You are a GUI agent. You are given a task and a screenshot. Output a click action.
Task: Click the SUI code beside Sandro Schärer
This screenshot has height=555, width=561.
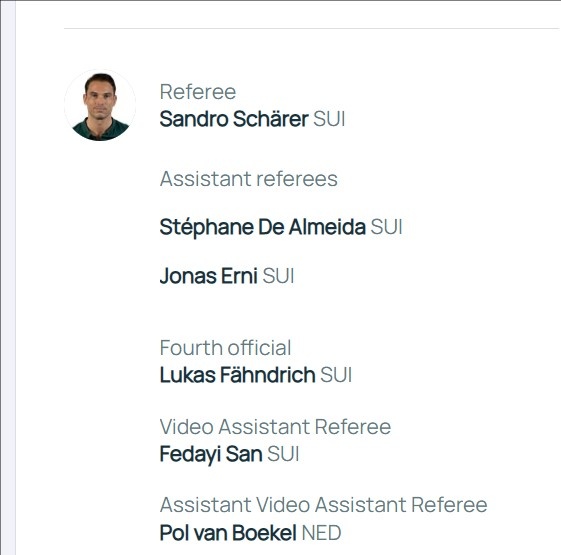[329, 119]
